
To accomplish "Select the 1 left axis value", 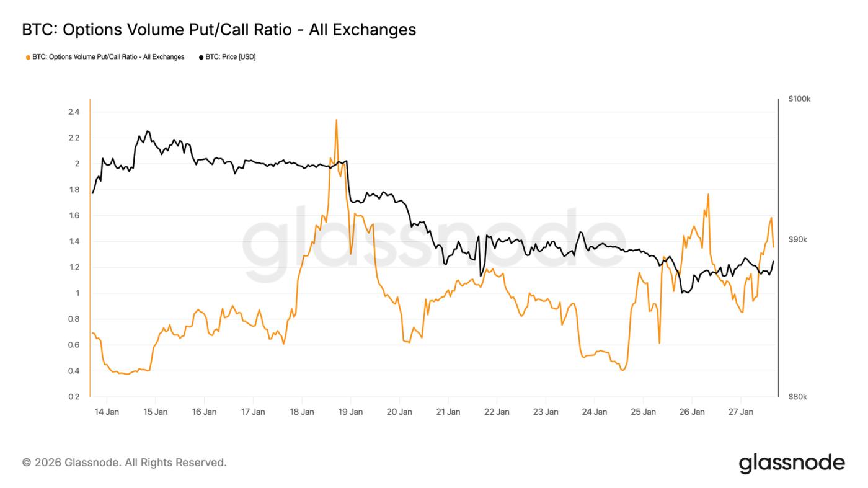I will 77,293.
